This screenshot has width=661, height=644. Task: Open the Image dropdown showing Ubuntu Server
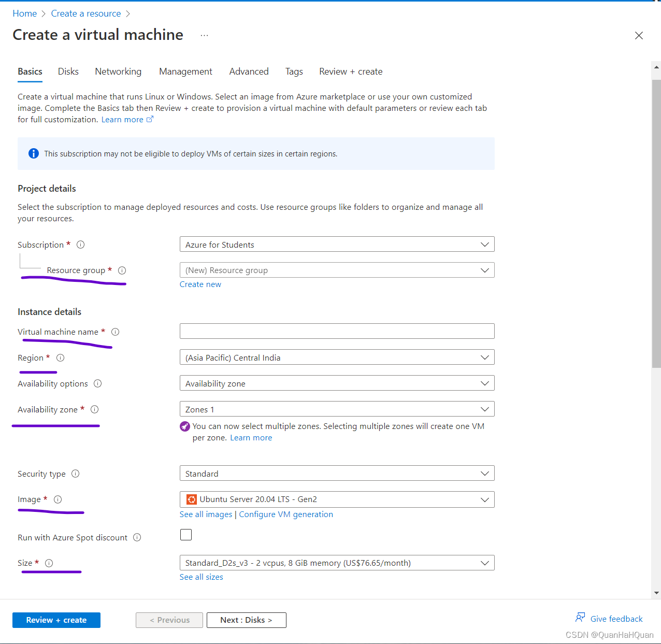click(337, 499)
